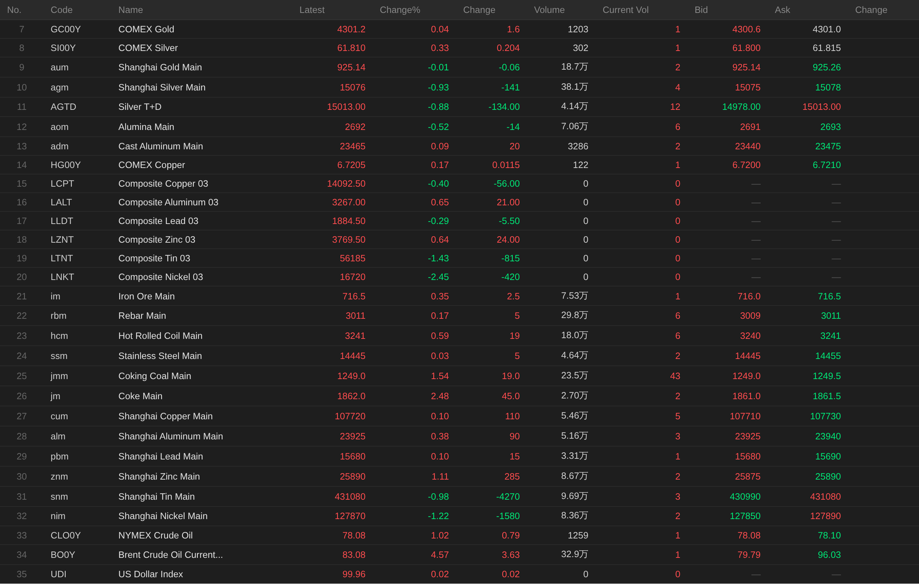919x588 pixels.
Task: Select Composite Zinc 03
Action: [x=157, y=240]
